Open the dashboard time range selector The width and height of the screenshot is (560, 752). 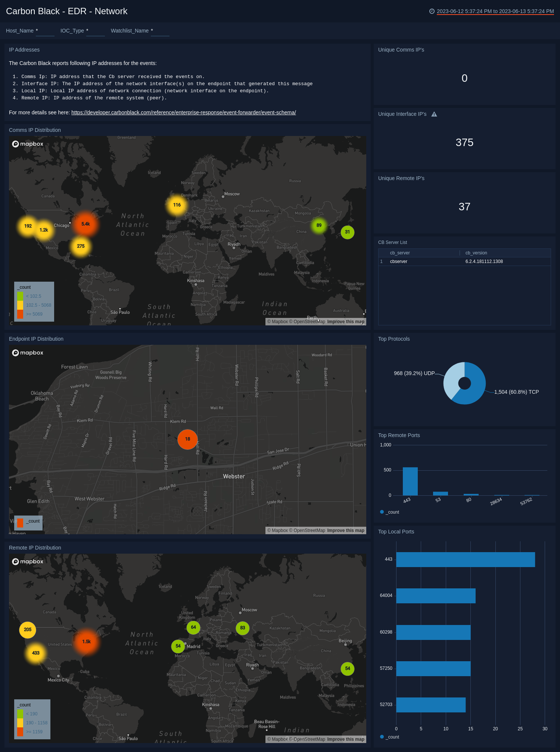coord(495,11)
